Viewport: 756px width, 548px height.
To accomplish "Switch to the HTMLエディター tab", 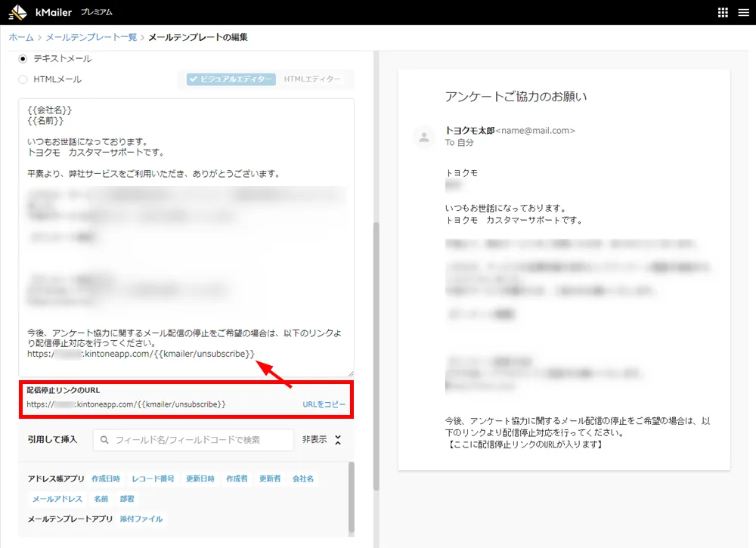I will click(x=311, y=79).
